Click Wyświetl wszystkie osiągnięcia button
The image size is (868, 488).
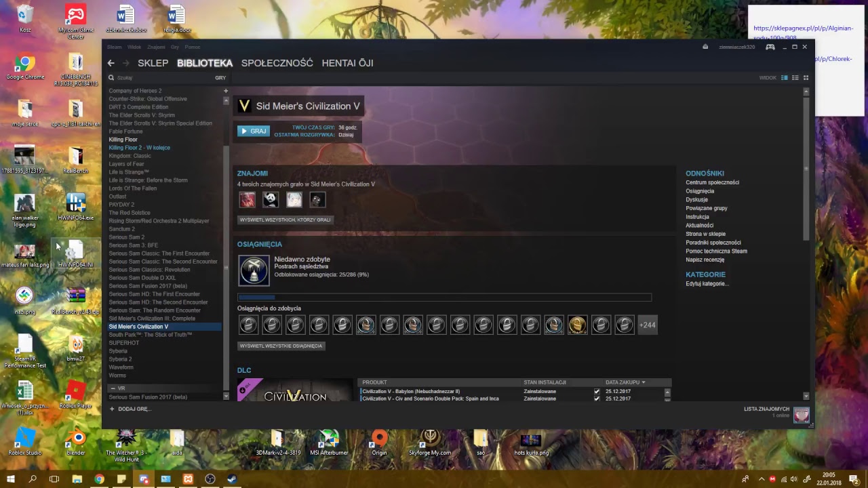click(281, 346)
